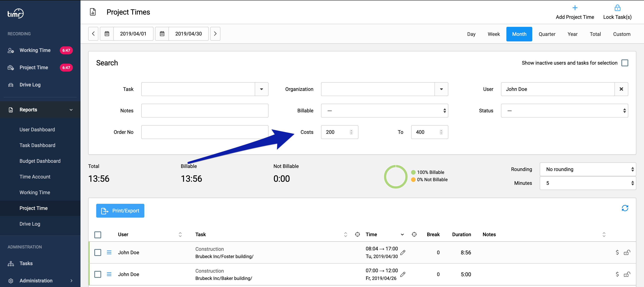Switch to the Week view

494,34
